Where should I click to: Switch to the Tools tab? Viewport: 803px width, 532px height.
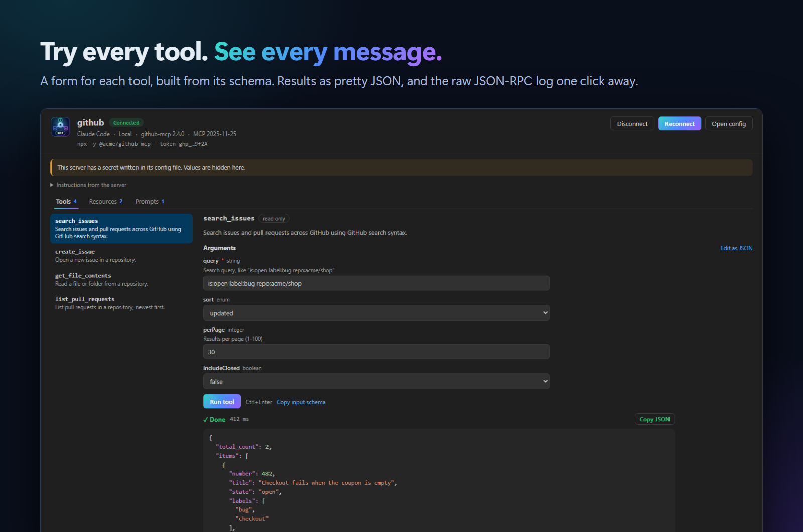pos(66,201)
